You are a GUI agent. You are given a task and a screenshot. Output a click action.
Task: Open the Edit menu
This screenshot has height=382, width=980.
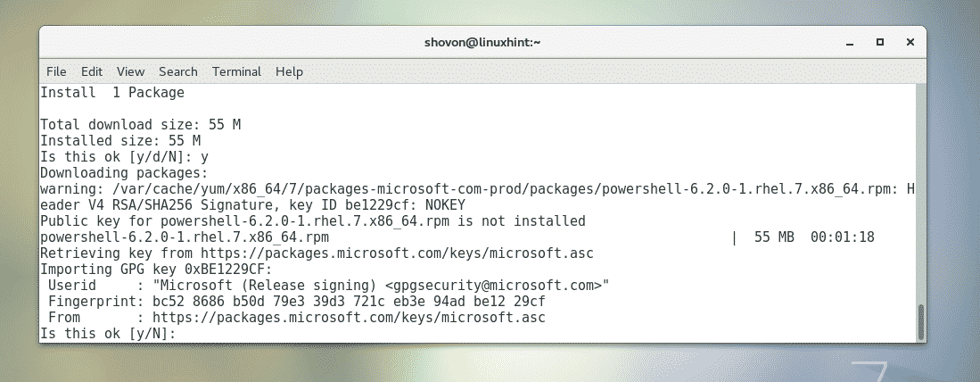[92, 71]
